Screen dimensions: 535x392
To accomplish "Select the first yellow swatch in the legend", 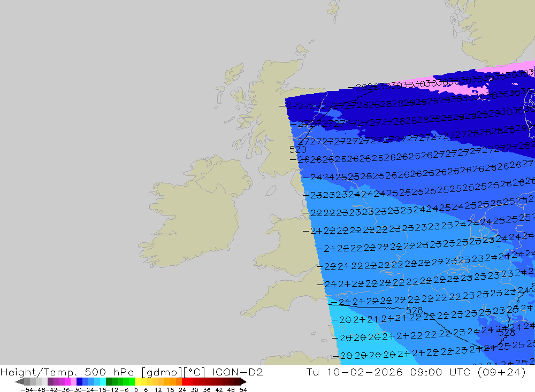I will point(138,382).
